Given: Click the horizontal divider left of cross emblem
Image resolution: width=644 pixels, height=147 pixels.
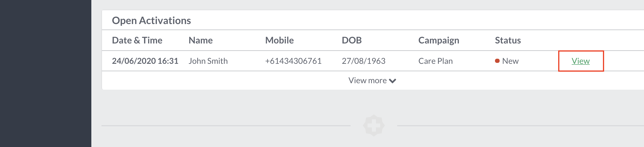Looking at the screenshot, I should tap(226, 126).
